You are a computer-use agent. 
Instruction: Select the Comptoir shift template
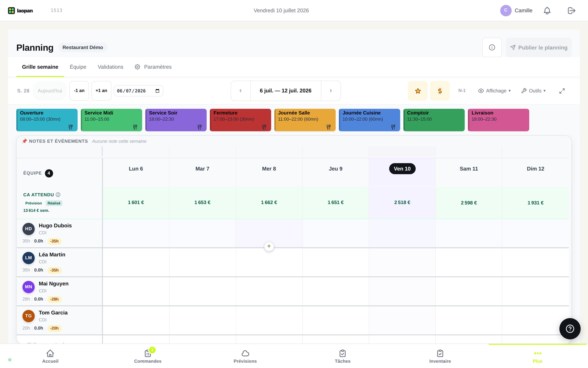coord(434,120)
